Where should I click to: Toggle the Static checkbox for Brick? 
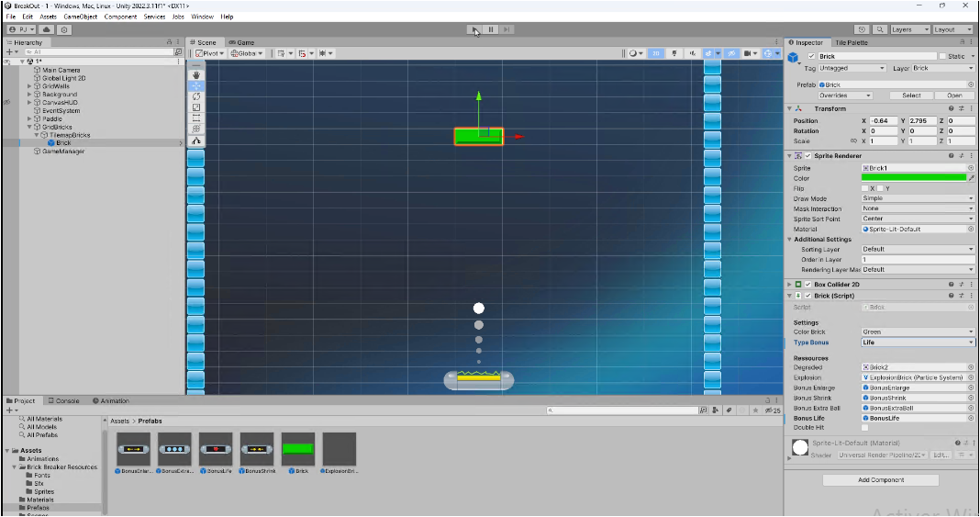pyautogui.click(x=941, y=57)
